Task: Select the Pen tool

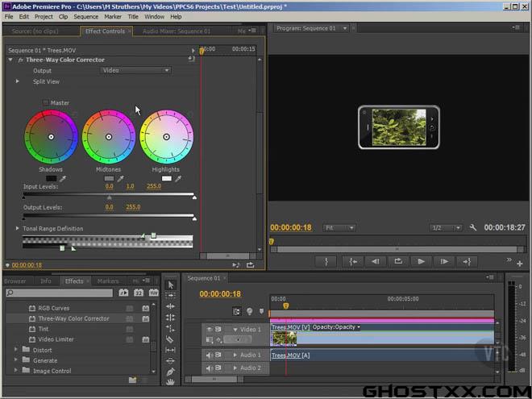Action: 170,372
